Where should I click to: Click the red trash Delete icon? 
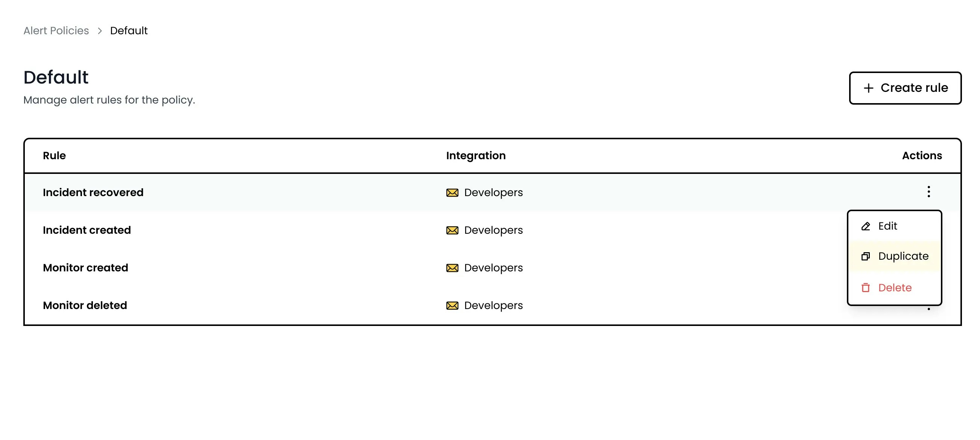[x=865, y=288]
